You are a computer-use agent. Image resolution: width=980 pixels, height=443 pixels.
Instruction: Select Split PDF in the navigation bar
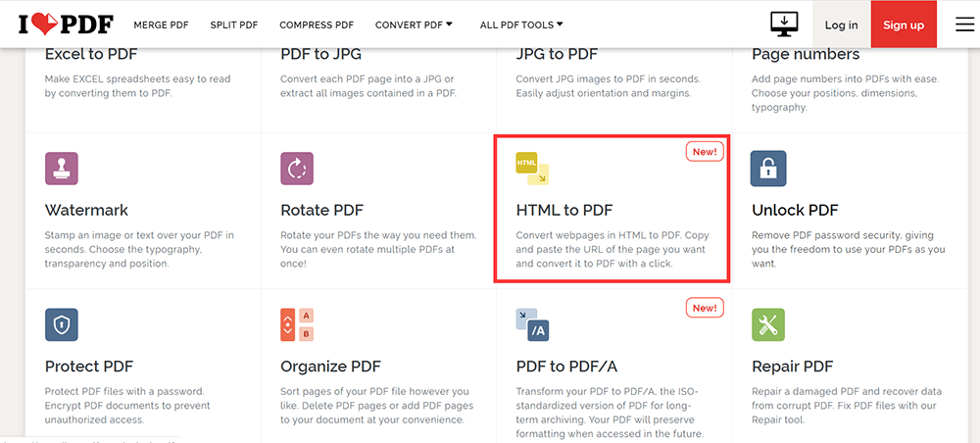pos(233,25)
